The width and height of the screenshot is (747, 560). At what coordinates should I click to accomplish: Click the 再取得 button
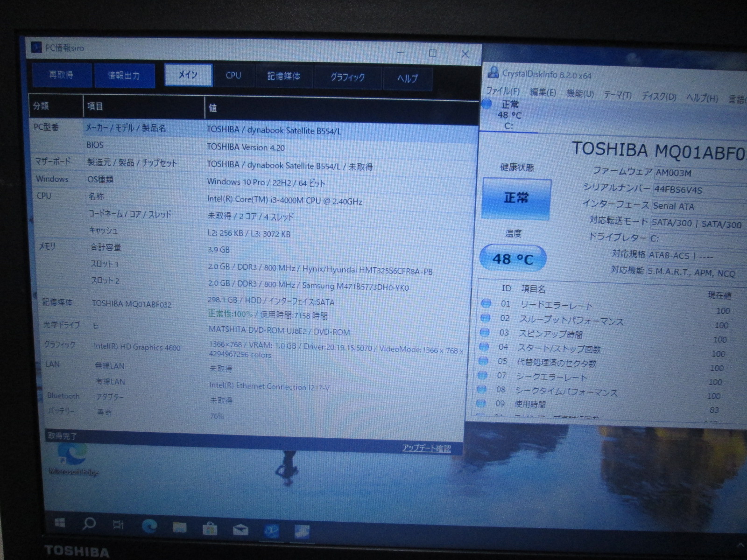coord(62,75)
